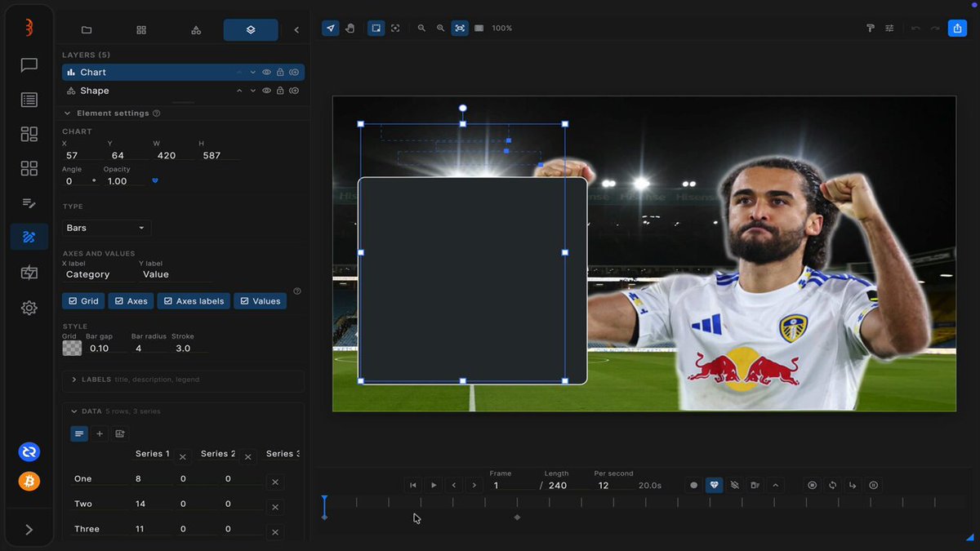Hide the Chart layer
The width and height of the screenshot is (980, 551).
coord(266,73)
